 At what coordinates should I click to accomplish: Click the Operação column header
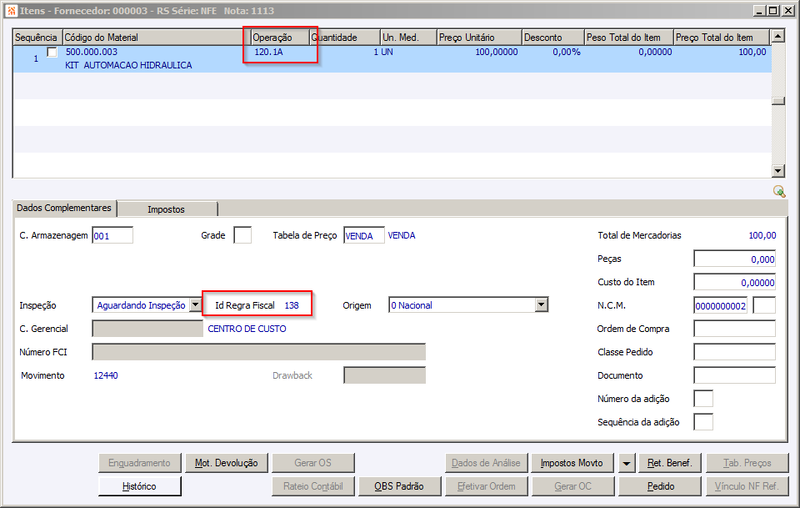[x=280, y=37]
